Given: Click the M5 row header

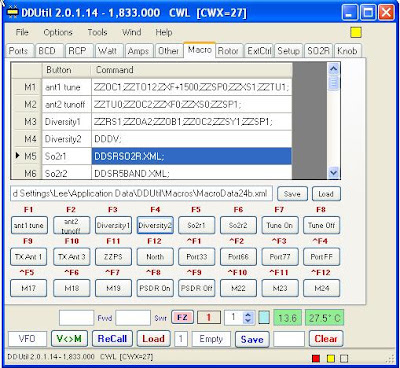Looking at the screenshot, I should pyautogui.click(x=27, y=156).
